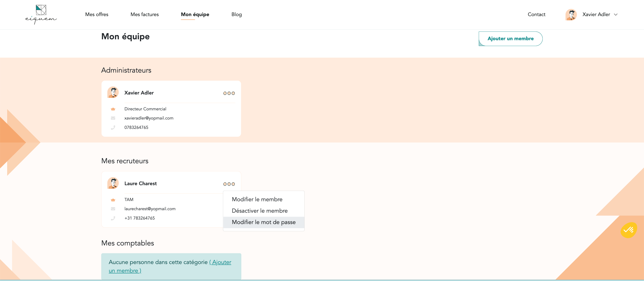Click crown icon next to TAM
Viewport: 644px width, 281px height.
pos(113,199)
